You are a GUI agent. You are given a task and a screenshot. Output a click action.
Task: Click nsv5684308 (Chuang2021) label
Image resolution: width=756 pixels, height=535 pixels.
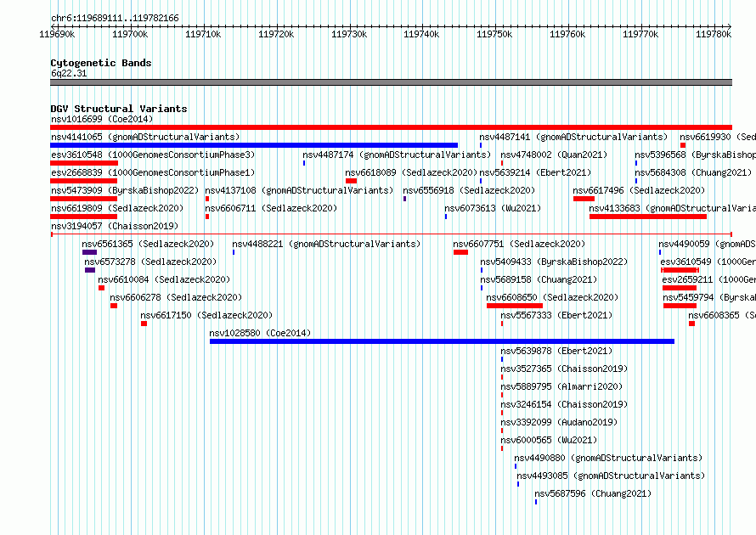tap(693, 172)
